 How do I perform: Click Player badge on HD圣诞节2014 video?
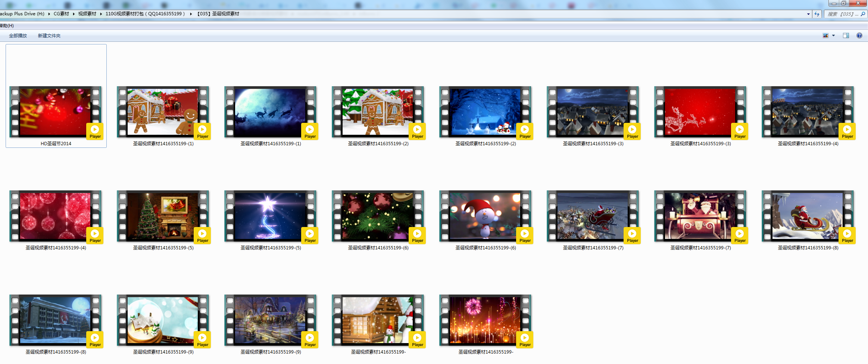95,131
